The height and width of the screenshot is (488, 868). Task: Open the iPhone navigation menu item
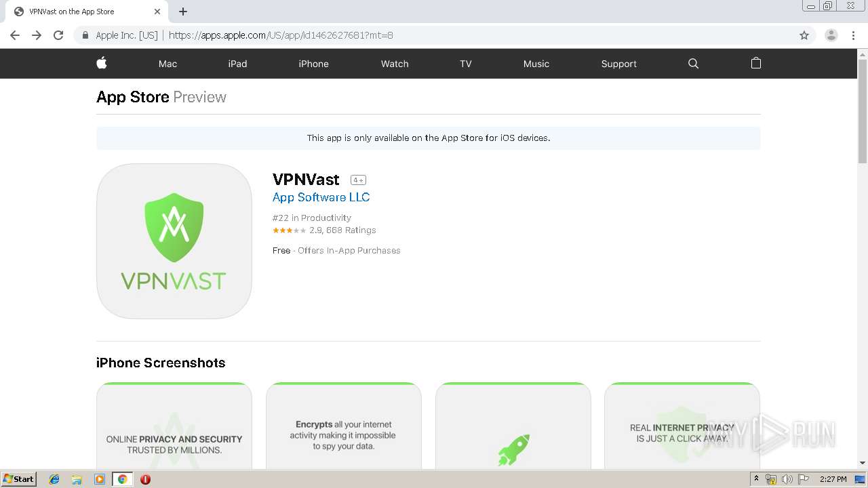(313, 64)
